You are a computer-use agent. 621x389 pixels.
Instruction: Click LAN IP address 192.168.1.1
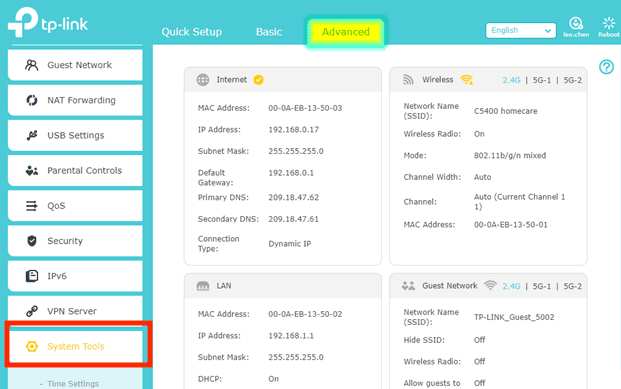pyautogui.click(x=291, y=336)
